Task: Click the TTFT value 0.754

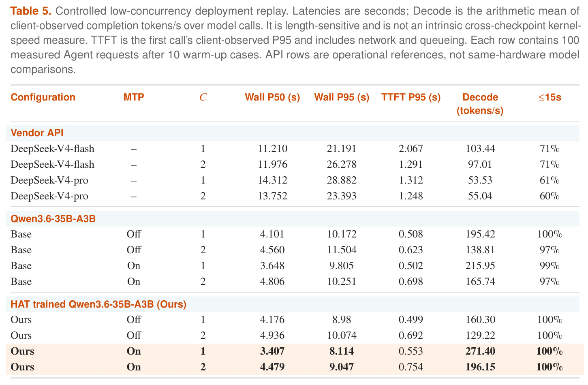Action: 411,367
